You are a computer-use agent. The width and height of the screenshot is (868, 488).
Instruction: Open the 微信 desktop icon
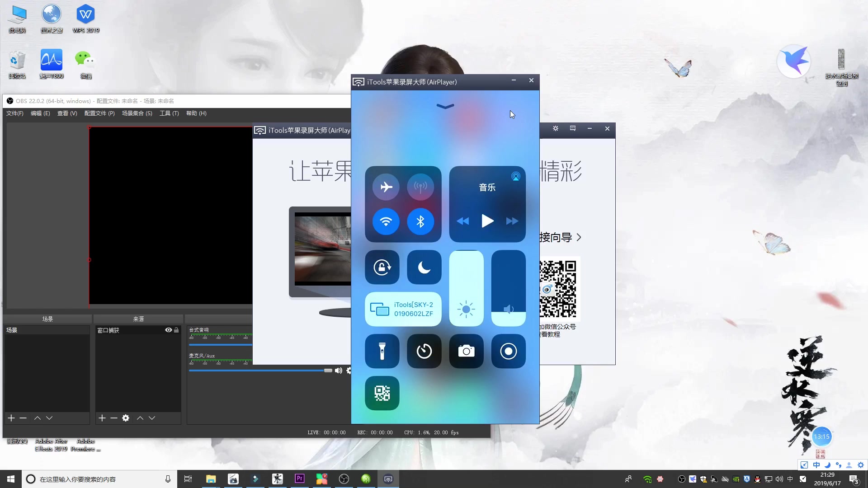pos(86,65)
